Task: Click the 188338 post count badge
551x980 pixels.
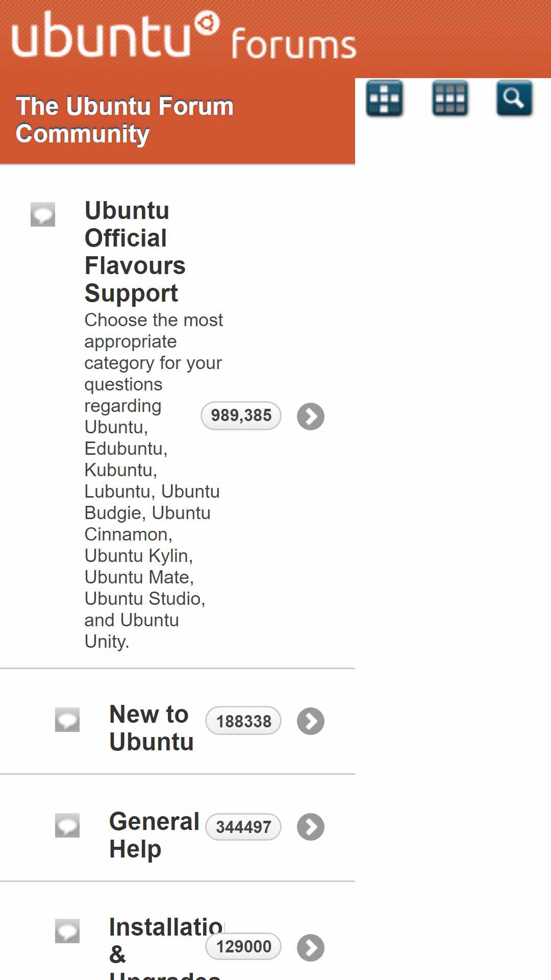Action: 243,721
